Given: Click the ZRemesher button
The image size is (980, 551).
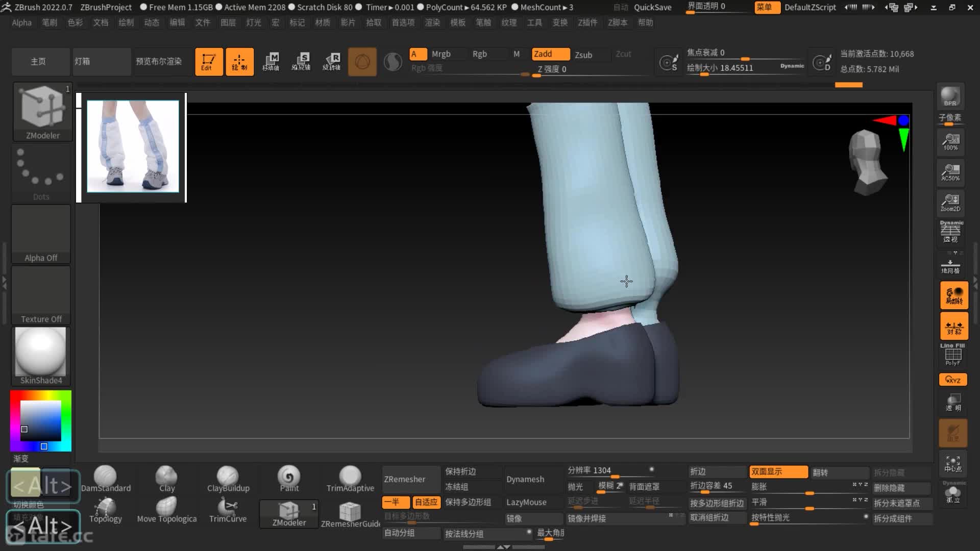Looking at the screenshot, I should (x=411, y=479).
